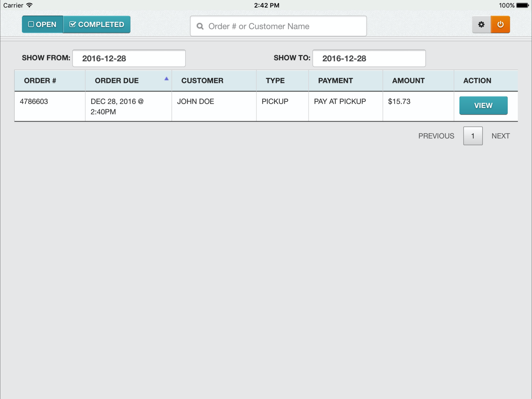
Task: Tap the 2:42 PM status bar clock
Action: pyautogui.click(x=267, y=5)
